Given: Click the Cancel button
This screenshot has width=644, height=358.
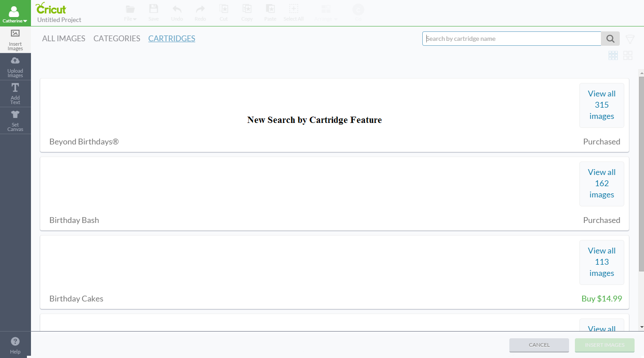Looking at the screenshot, I should click(539, 345).
